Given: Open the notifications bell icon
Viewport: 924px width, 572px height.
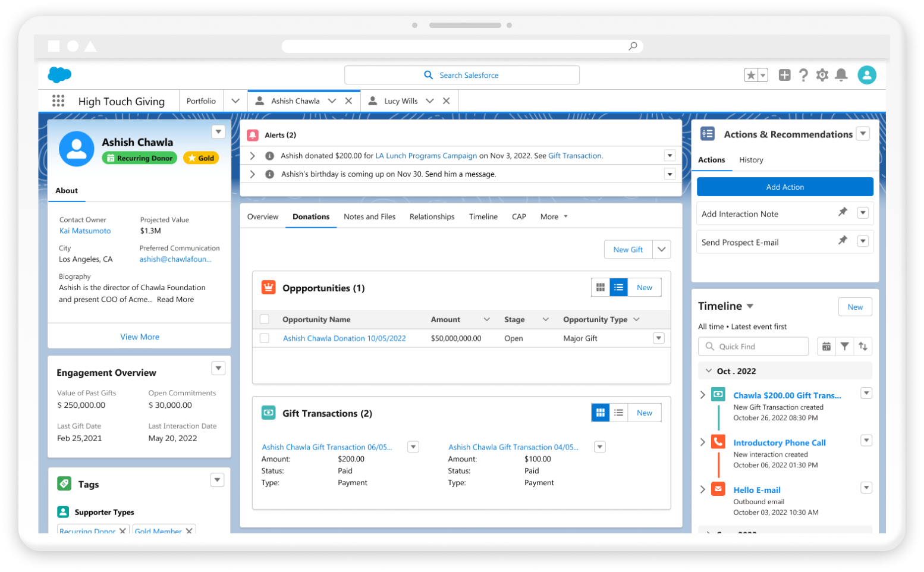Looking at the screenshot, I should (x=841, y=75).
